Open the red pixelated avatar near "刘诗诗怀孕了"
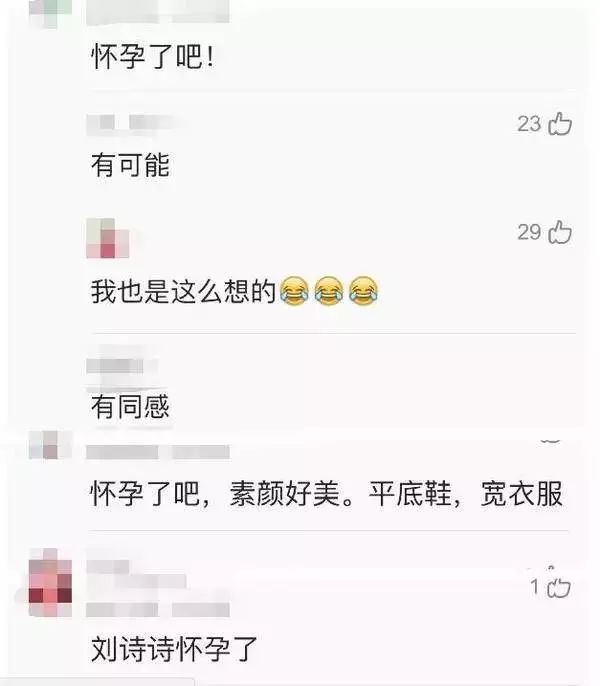 click(50, 582)
